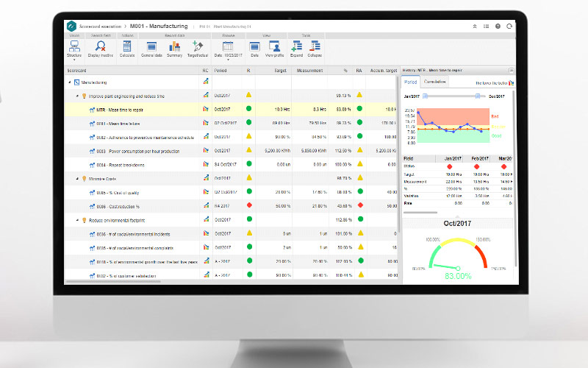Select the Period tab
588x368 pixels.
411,82
